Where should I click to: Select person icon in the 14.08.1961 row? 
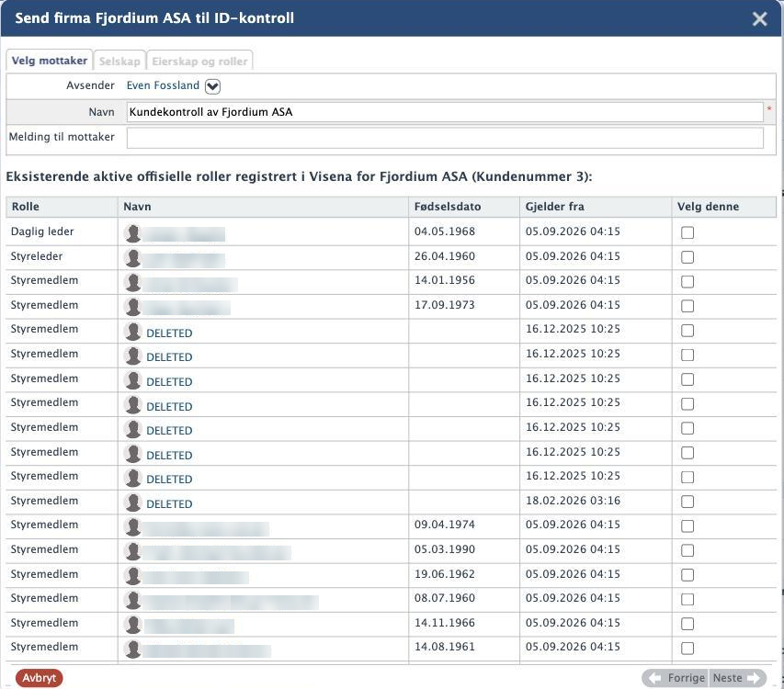pyautogui.click(x=133, y=649)
